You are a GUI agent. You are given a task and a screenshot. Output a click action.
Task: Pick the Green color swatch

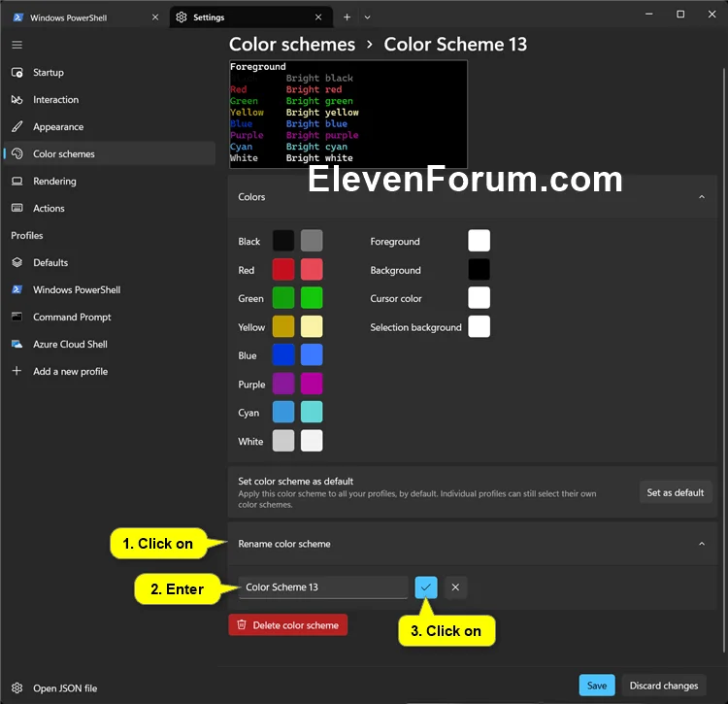283,298
